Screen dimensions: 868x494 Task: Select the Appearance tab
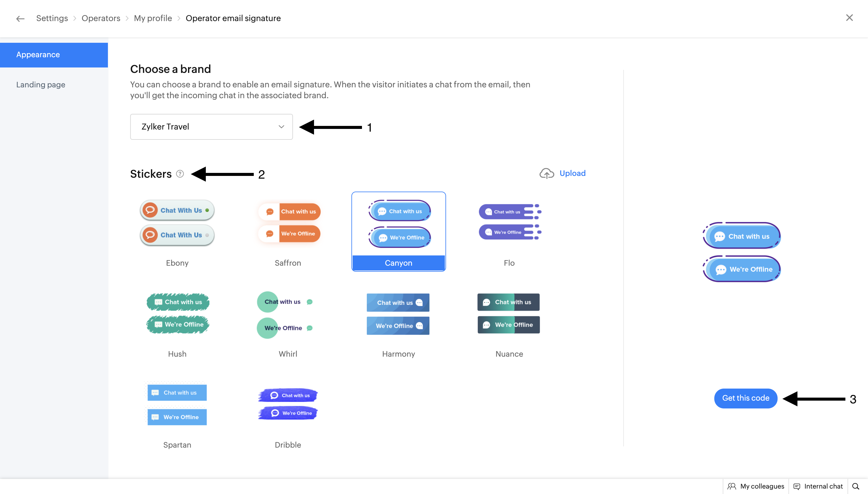(38, 55)
